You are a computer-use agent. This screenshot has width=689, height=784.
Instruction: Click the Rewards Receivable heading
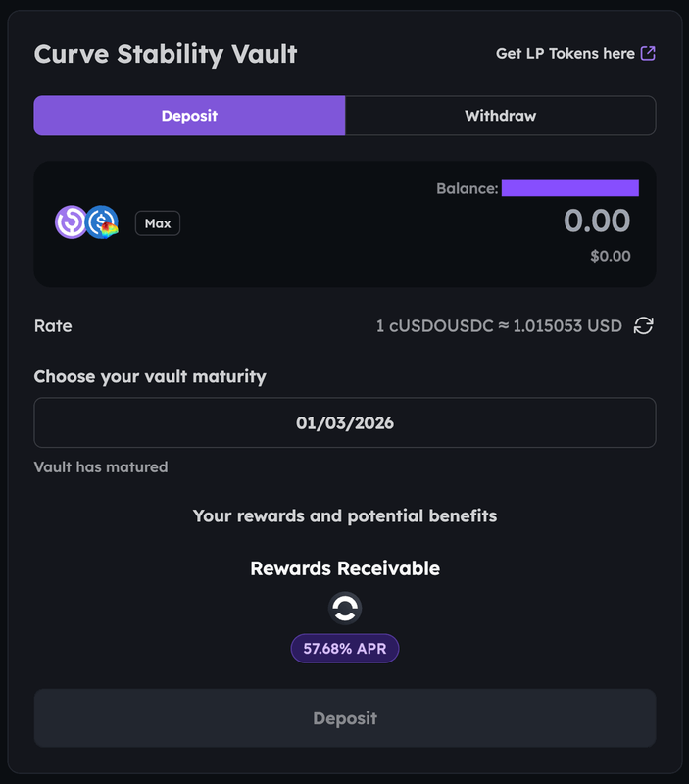(345, 568)
